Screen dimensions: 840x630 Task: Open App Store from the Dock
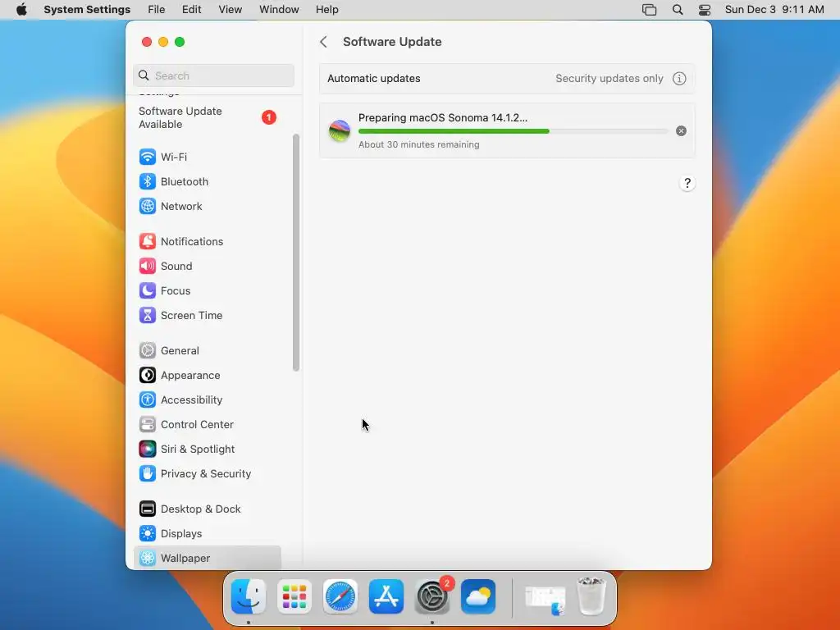click(x=386, y=597)
